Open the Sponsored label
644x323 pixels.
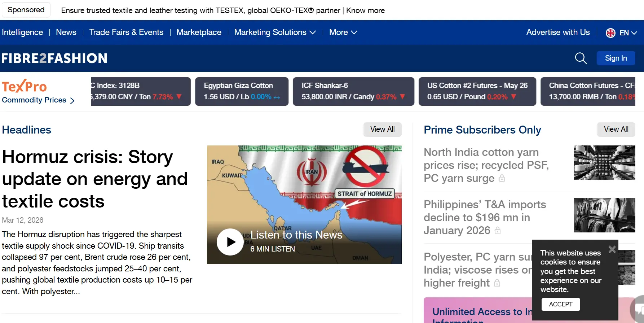(x=26, y=10)
